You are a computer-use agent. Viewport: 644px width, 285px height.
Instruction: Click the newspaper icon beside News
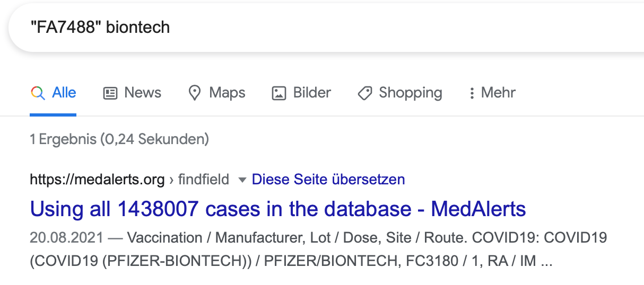(110, 93)
